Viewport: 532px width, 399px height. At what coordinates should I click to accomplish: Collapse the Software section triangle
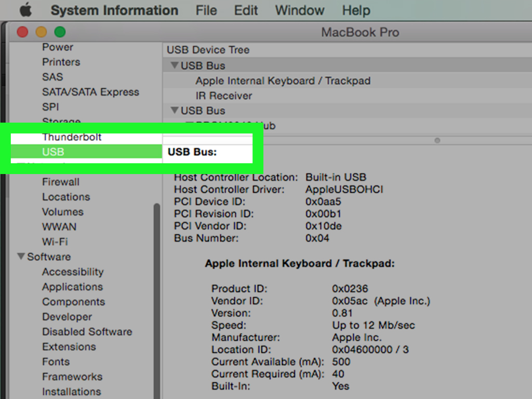[x=21, y=257]
